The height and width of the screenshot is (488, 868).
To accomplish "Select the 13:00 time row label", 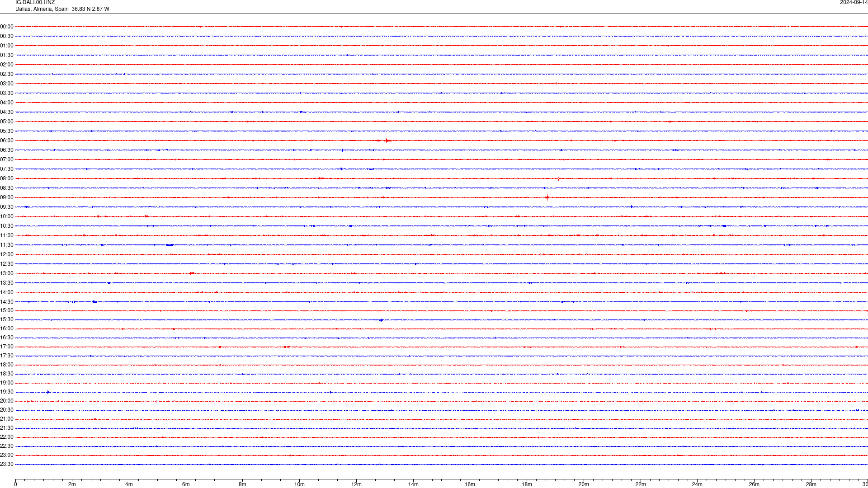I will coord(7,273).
